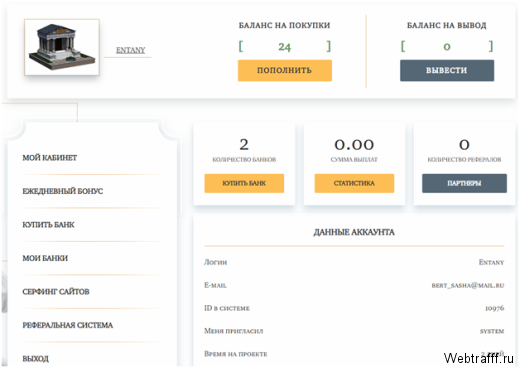Screen dimensions: 520x368
Task: Click the Данные аккаунта heading
Action: [x=354, y=232]
